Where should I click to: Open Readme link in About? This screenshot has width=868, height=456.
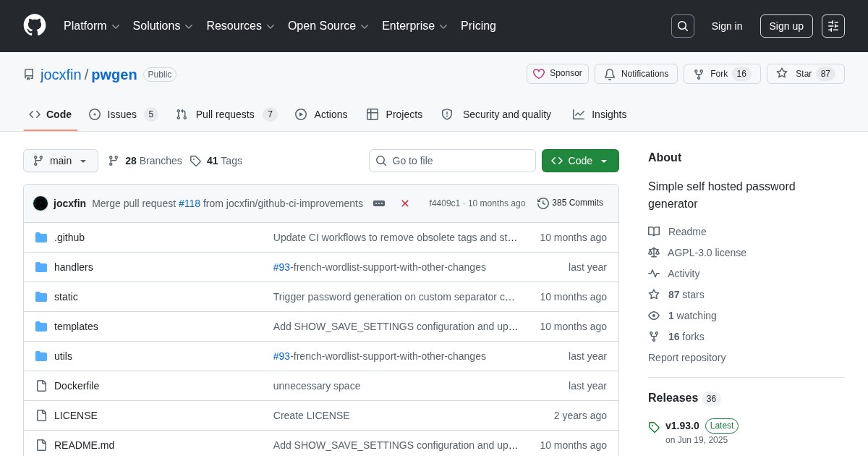pos(677,232)
